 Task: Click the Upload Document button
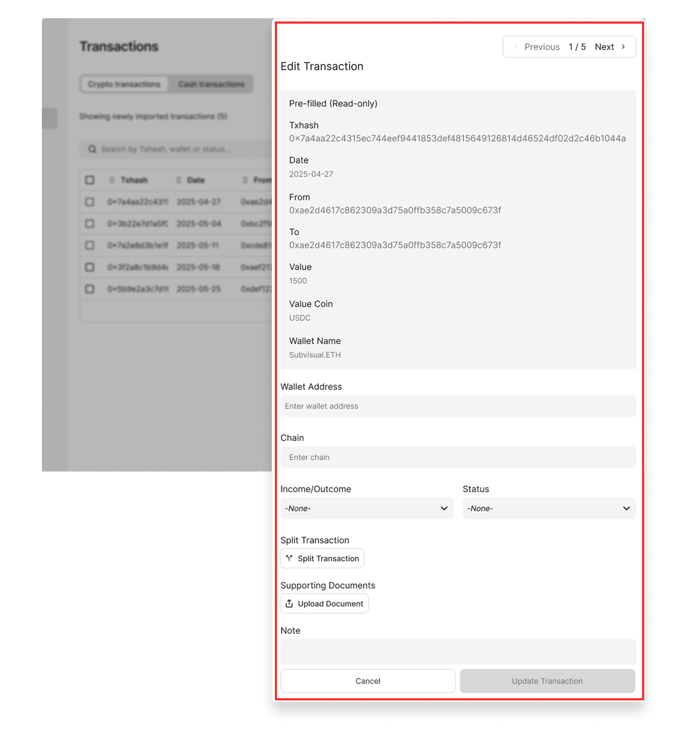click(x=324, y=603)
